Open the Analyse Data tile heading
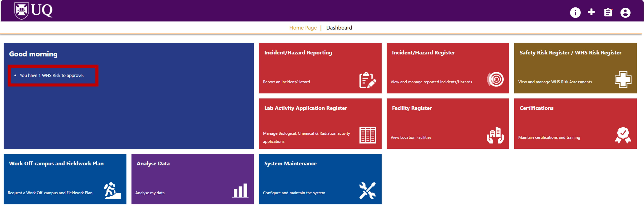Screen dimensions: 644x206 coord(153,163)
